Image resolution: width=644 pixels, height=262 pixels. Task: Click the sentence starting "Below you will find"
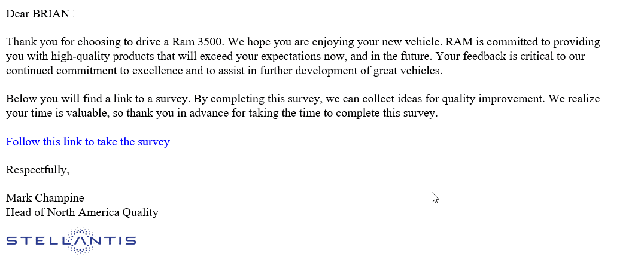click(98, 99)
